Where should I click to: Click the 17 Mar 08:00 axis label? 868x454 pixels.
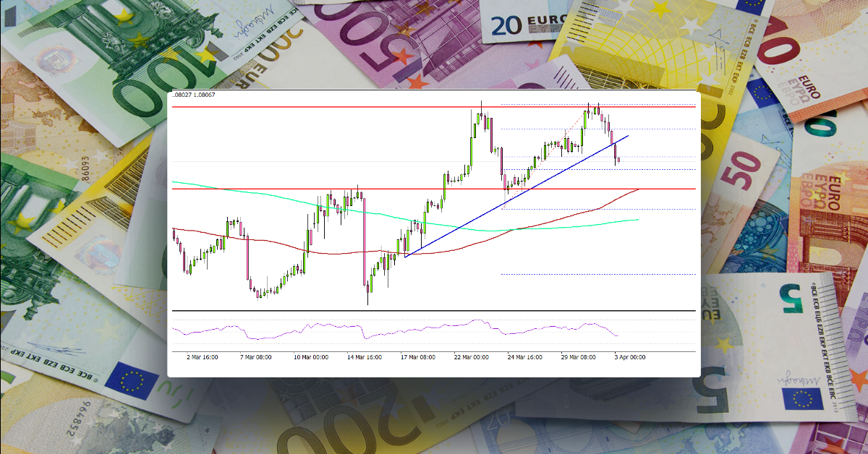tap(414, 356)
